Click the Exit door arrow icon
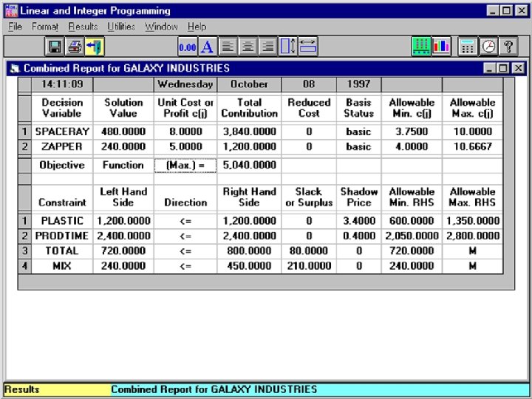Screen dimensions: 532x399 (x=95, y=47)
